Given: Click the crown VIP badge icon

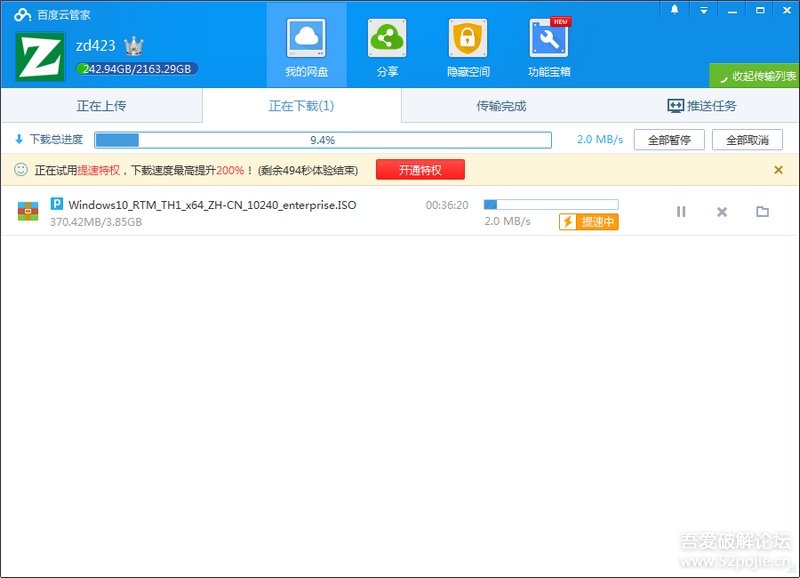Looking at the screenshot, I should pos(134,46).
